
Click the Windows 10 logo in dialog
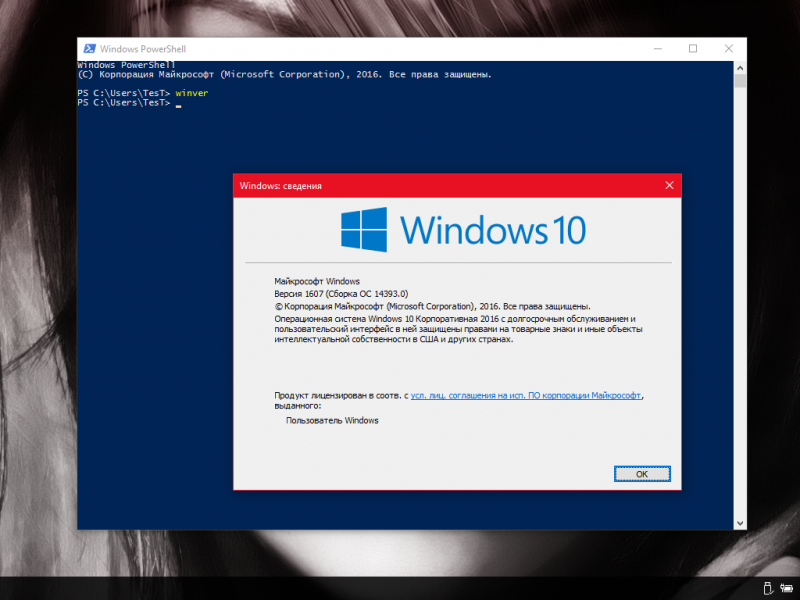[x=463, y=230]
